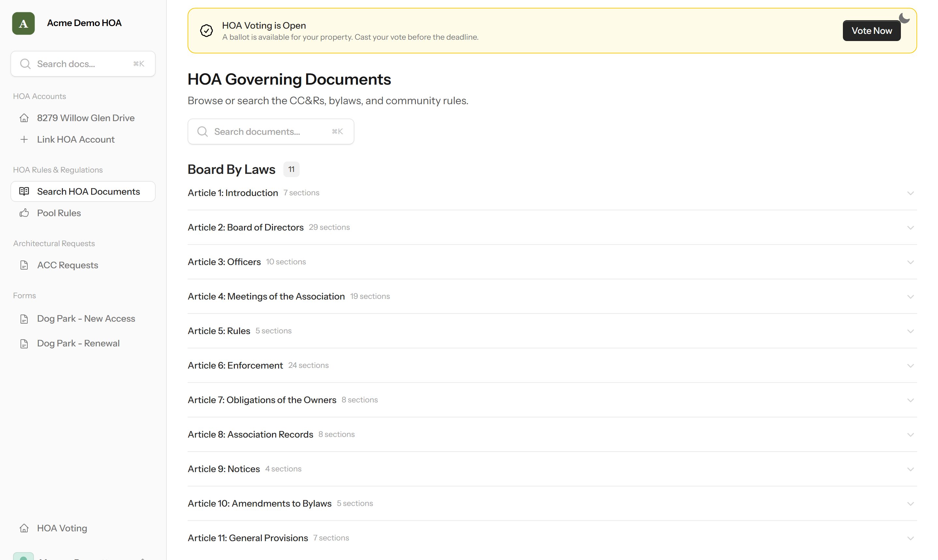Click the file icon for Dog Park - New Access
Image resolution: width=938 pixels, height=560 pixels.
point(24,319)
